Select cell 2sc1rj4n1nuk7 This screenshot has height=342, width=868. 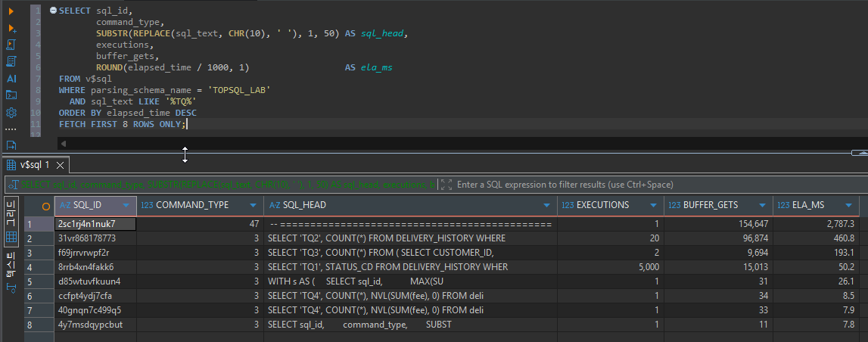pos(95,224)
